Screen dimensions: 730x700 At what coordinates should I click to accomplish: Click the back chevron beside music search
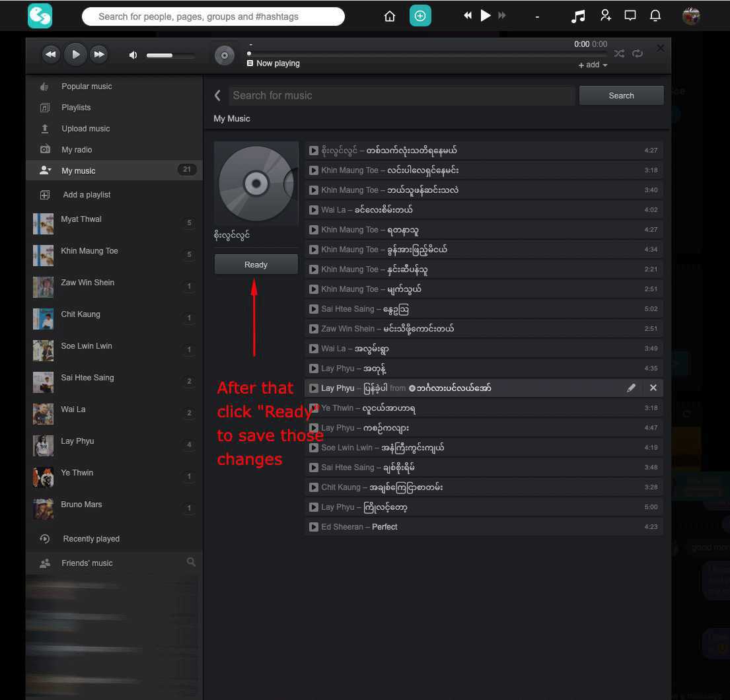click(x=217, y=95)
